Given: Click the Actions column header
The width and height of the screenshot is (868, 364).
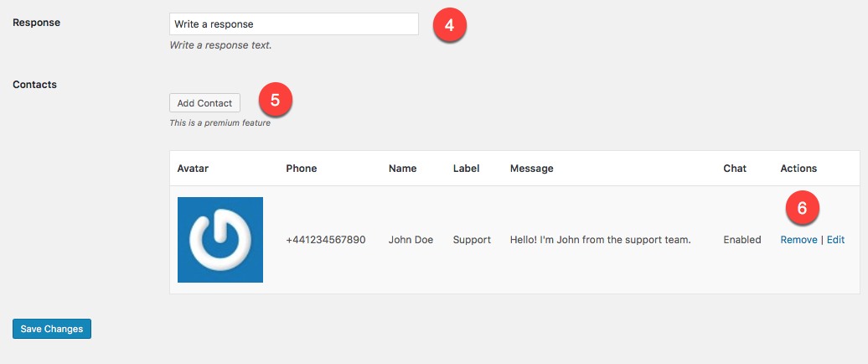Looking at the screenshot, I should point(798,169).
